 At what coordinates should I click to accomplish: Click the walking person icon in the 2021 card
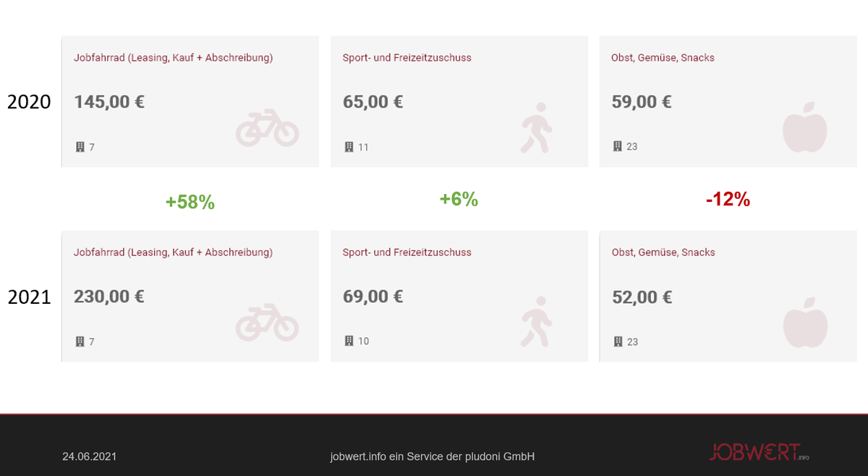(536, 322)
